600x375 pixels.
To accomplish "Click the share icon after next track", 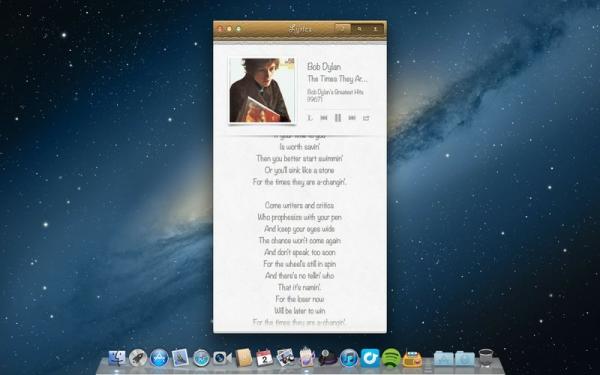I will pyautogui.click(x=366, y=118).
